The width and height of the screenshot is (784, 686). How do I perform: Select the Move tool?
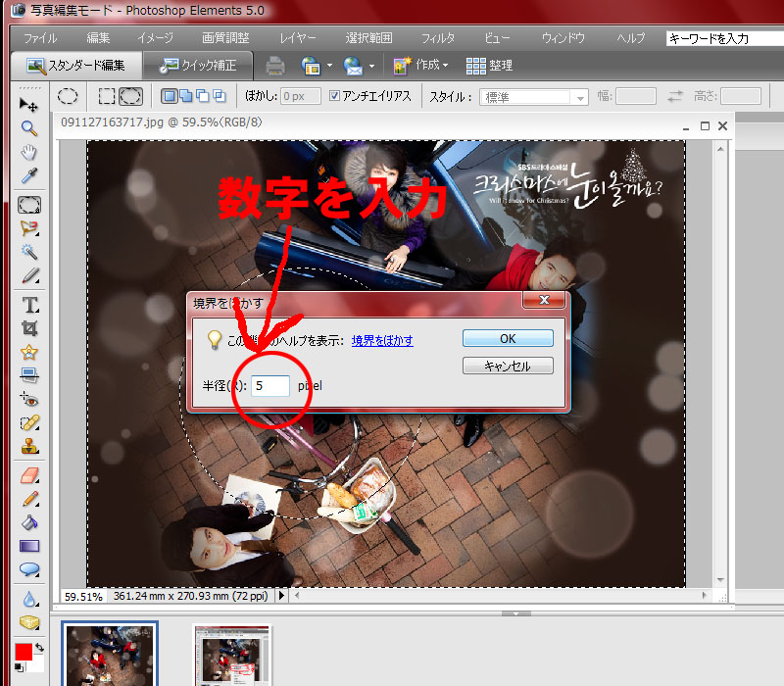pyautogui.click(x=29, y=105)
